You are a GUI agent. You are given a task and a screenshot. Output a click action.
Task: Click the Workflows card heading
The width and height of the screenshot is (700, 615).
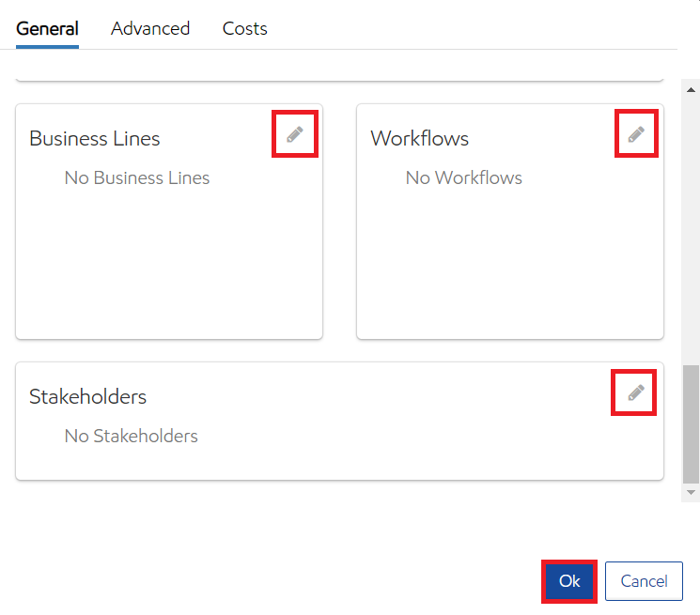[x=420, y=138]
